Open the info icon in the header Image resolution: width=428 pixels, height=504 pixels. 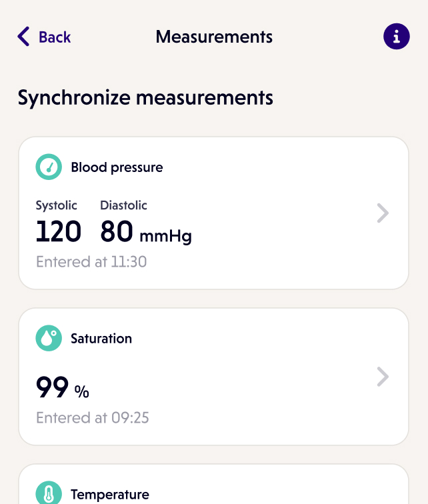(397, 36)
